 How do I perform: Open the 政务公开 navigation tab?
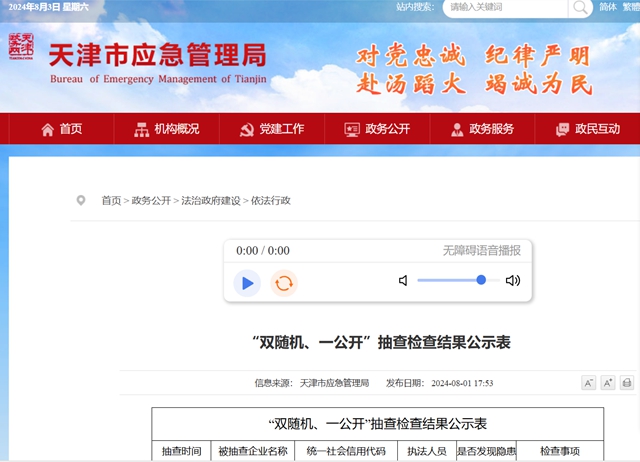[377, 129]
